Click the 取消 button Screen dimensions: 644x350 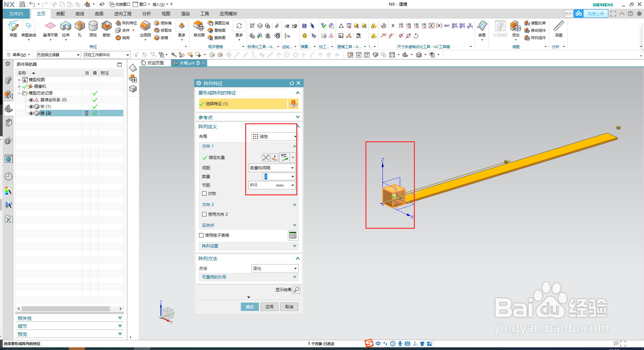pyautogui.click(x=289, y=307)
